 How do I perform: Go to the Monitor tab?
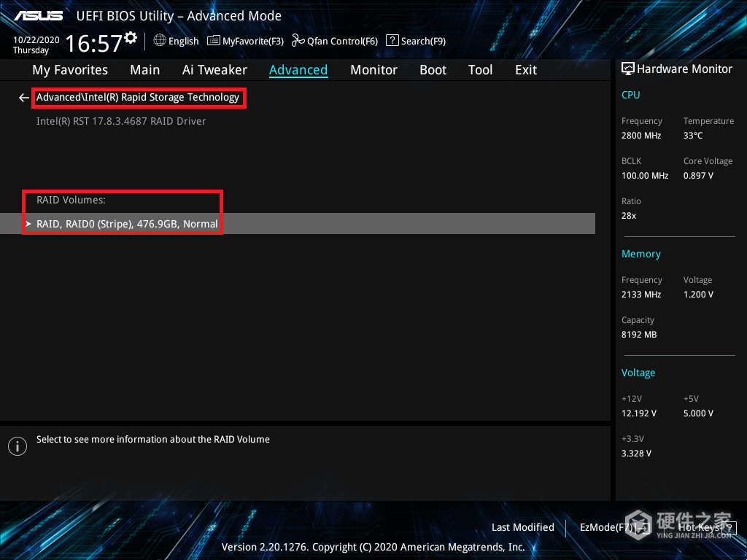tap(374, 70)
